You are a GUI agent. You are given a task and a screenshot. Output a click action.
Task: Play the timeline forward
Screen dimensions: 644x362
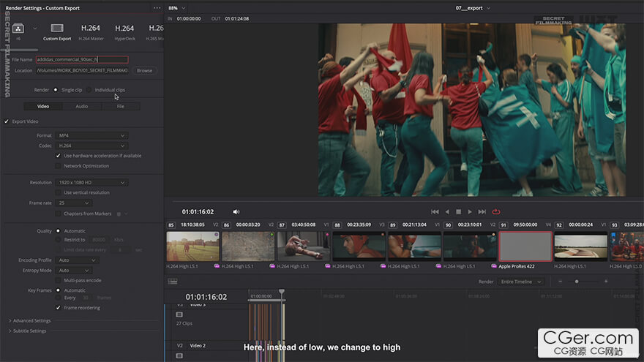470,212
